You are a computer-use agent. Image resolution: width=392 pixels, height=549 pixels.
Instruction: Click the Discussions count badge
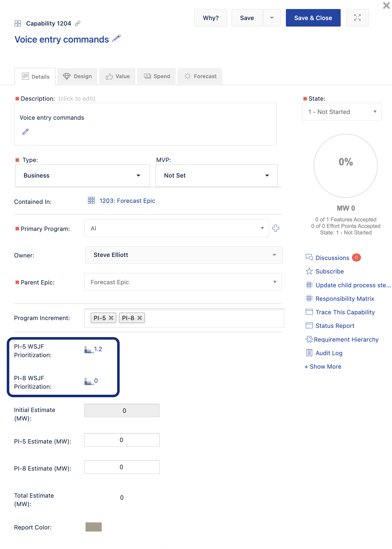(356, 257)
